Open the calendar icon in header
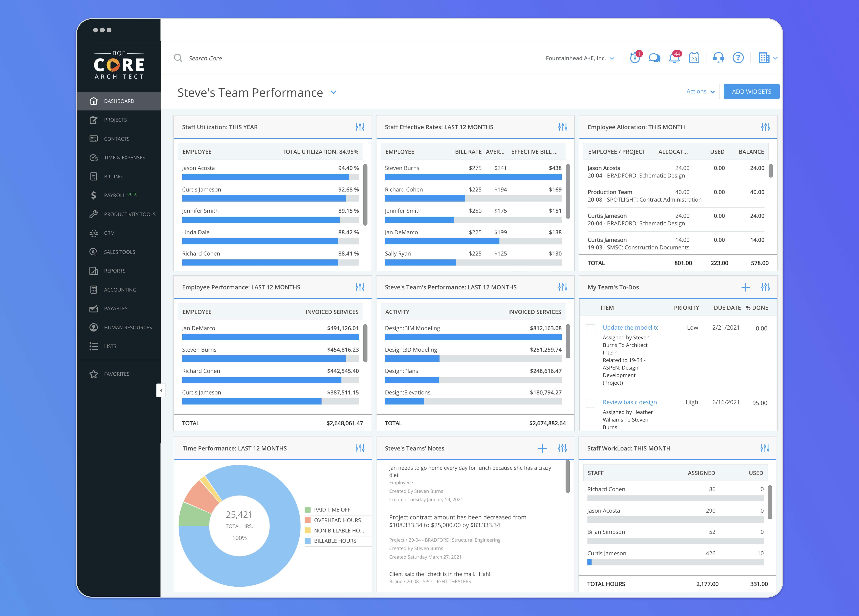 coord(694,58)
